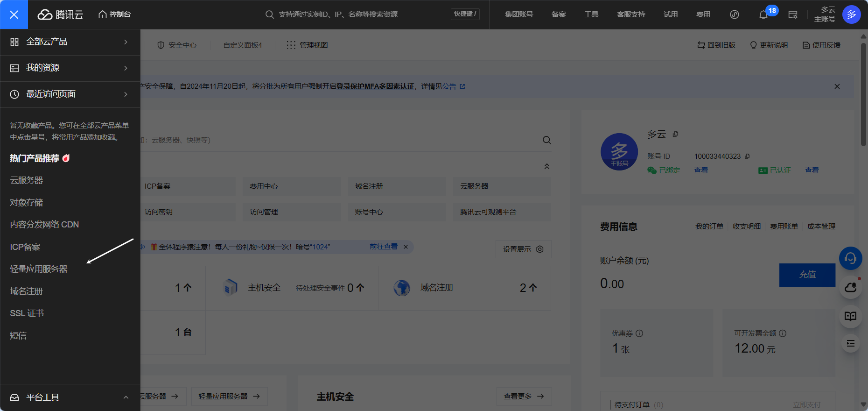Copy the account ID using copy icon

click(747, 156)
